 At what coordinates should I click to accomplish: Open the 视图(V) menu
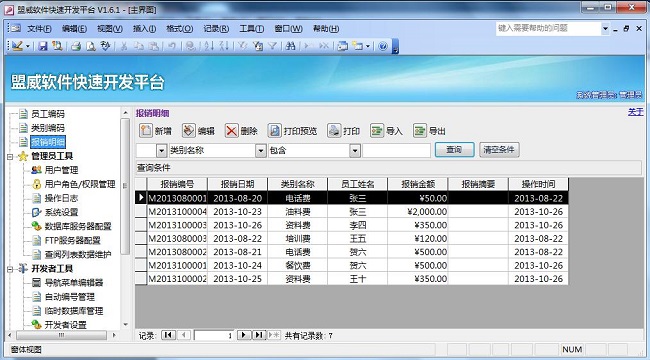click(110, 29)
